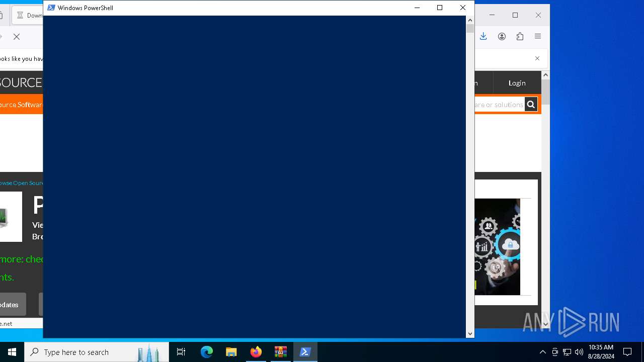
Task: Maximize the Windows PowerShell window
Action: (440, 8)
